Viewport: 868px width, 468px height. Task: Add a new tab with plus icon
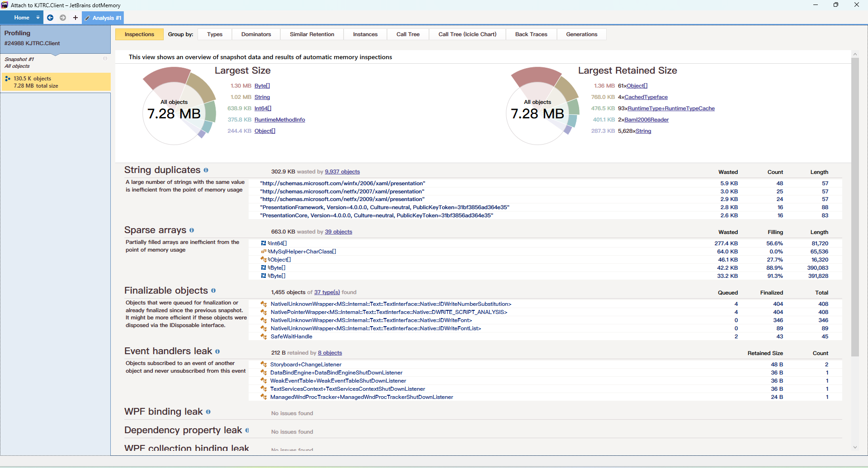(x=75, y=18)
